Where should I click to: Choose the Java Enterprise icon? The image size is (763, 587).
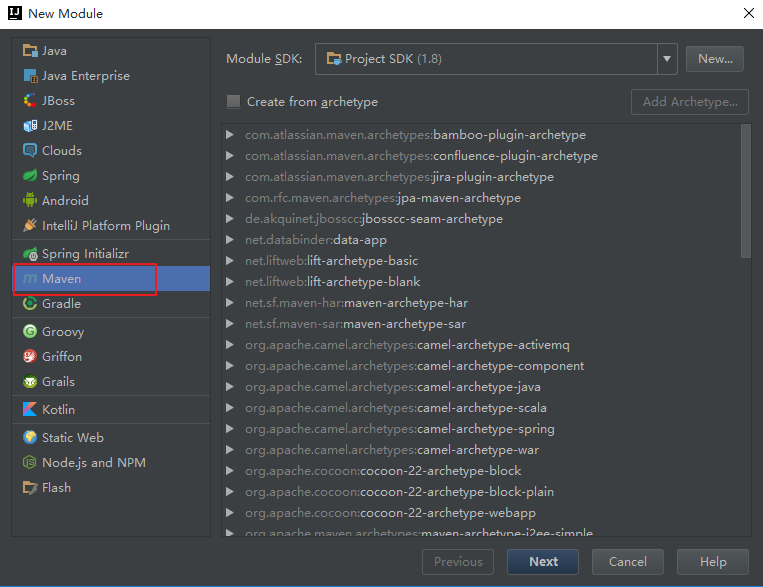(30, 75)
